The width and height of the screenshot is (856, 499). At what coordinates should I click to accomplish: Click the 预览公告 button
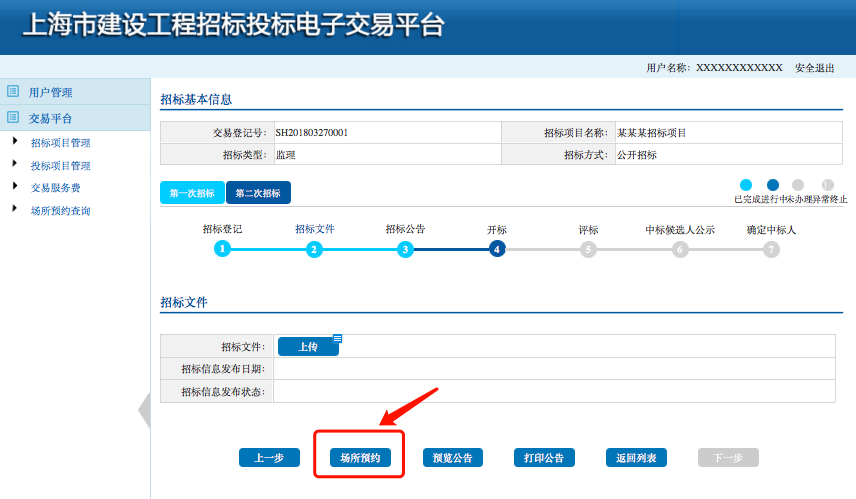coord(453,458)
